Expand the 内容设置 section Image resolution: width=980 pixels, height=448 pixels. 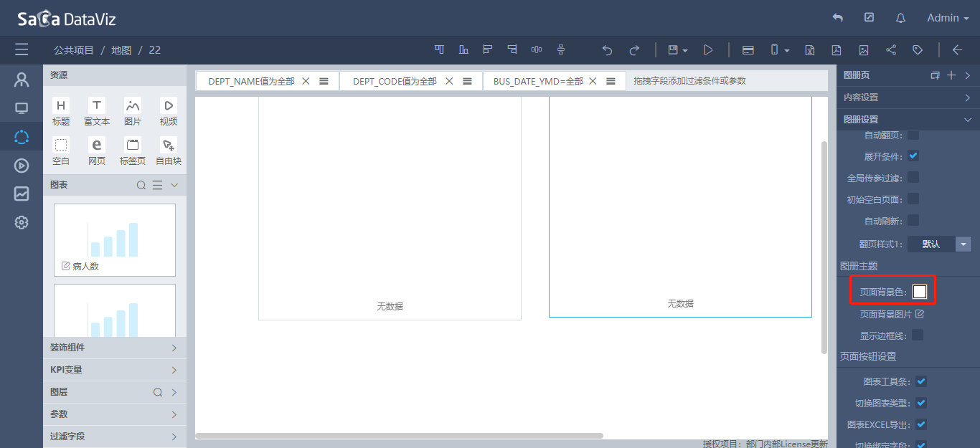[908, 97]
